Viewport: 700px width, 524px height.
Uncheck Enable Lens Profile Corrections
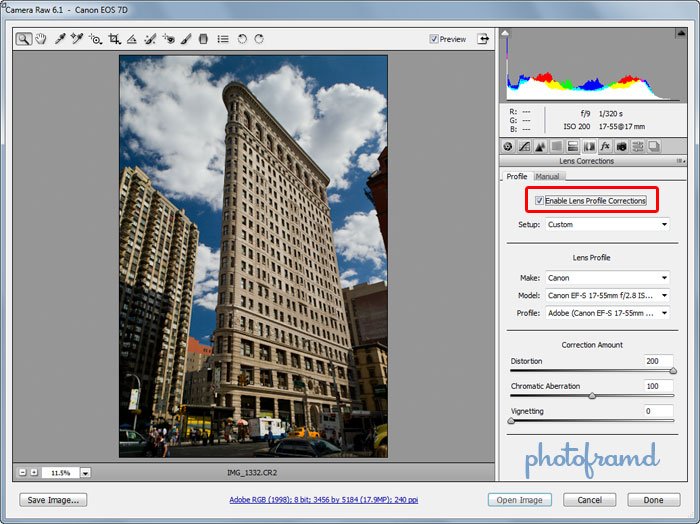coord(539,200)
